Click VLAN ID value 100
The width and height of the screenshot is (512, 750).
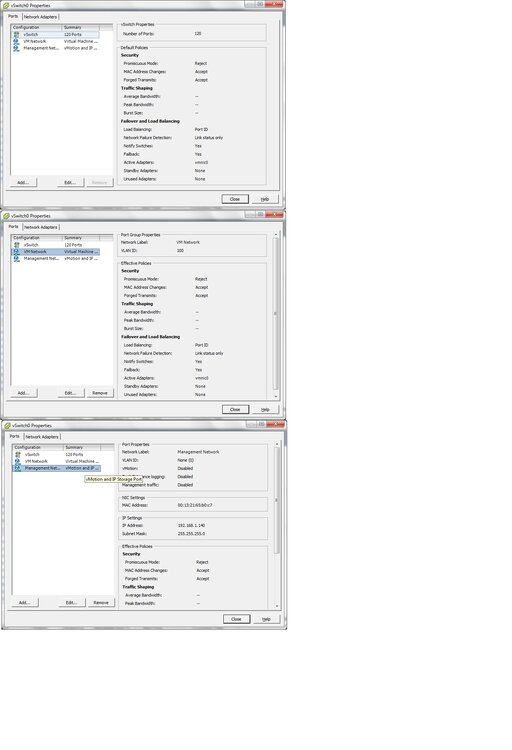(x=180, y=251)
